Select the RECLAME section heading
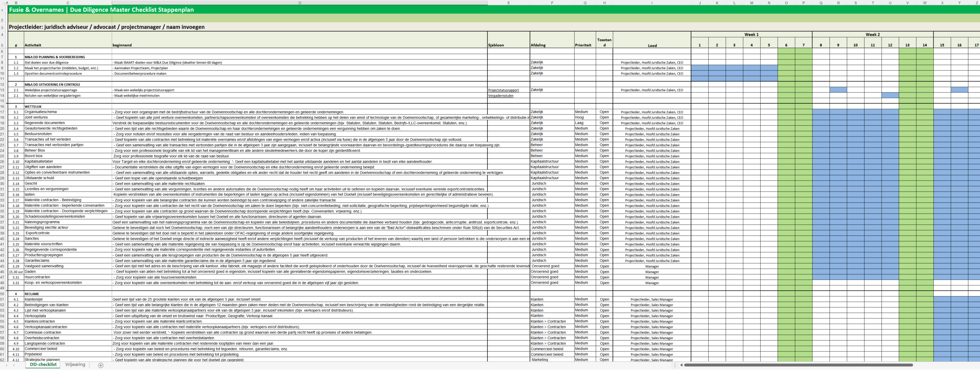This screenshot has width=980, height=370. [68, 294]
